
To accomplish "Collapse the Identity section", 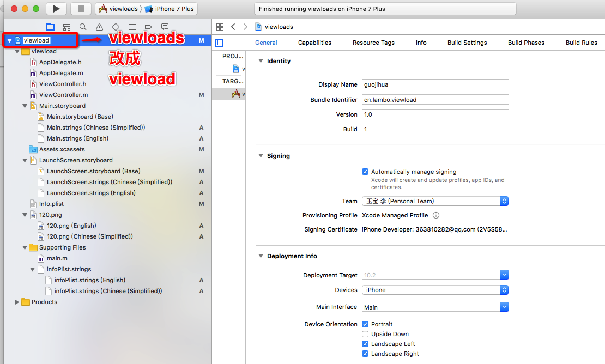I will tap(261, 61).
